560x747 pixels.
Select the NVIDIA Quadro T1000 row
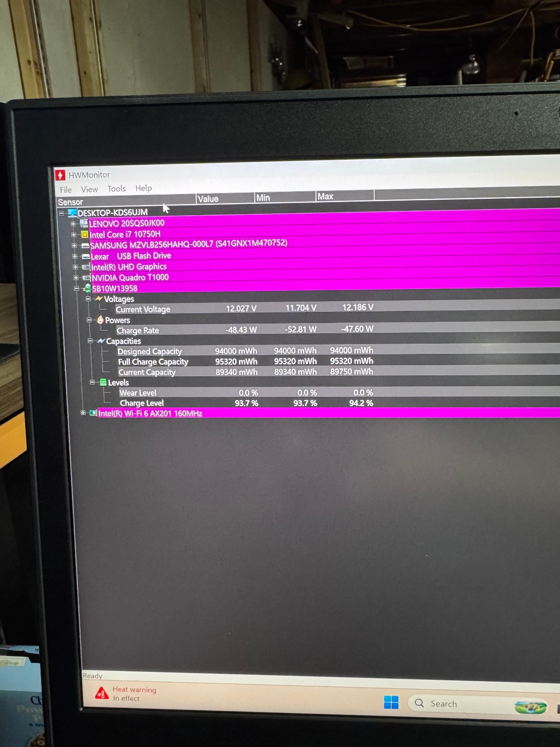click(x=326, y=276)
